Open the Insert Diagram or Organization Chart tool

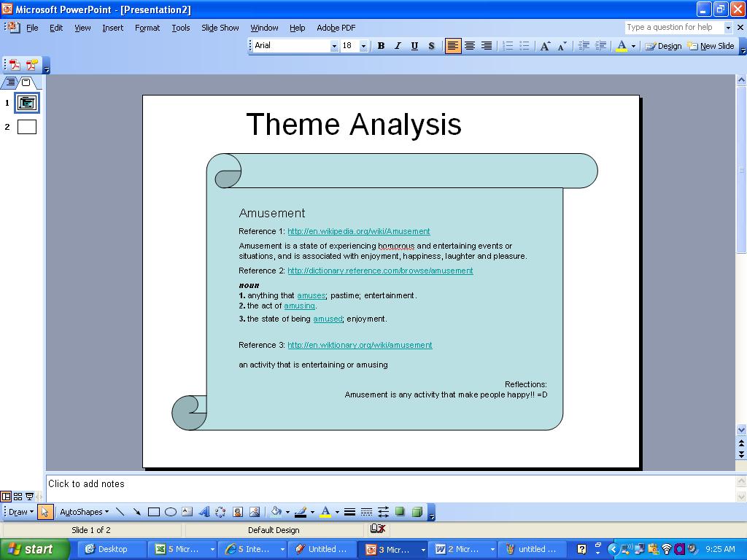pyautogui.click(x=221, y=511)
